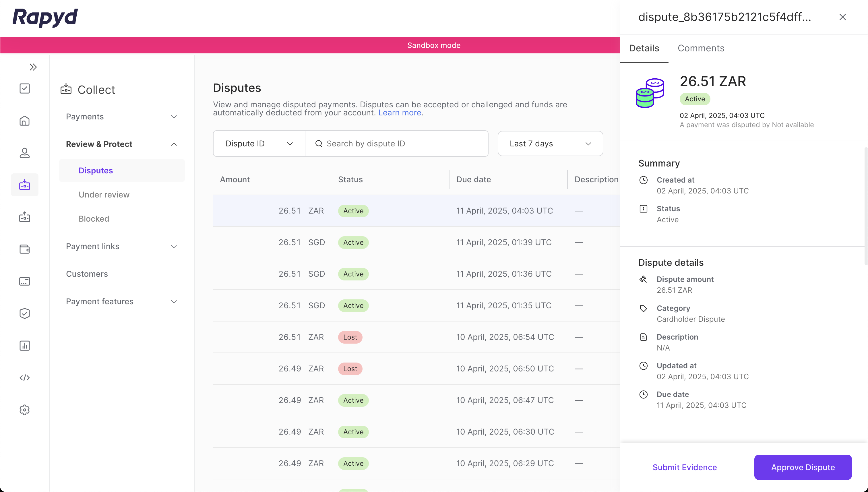Open the Developers code sidebar icon
The image size is (868, 492).
24,378
